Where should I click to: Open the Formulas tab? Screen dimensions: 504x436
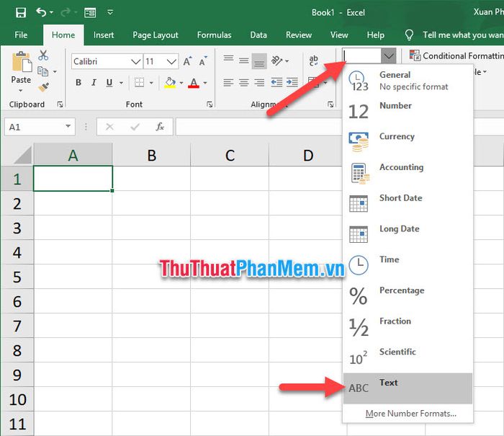[214, 35]
